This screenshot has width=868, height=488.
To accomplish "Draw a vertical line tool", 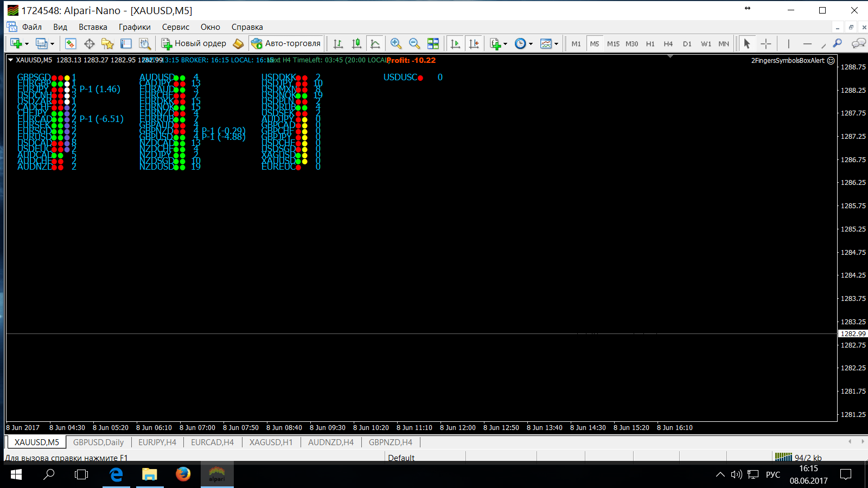I will [x=788, y=43].
